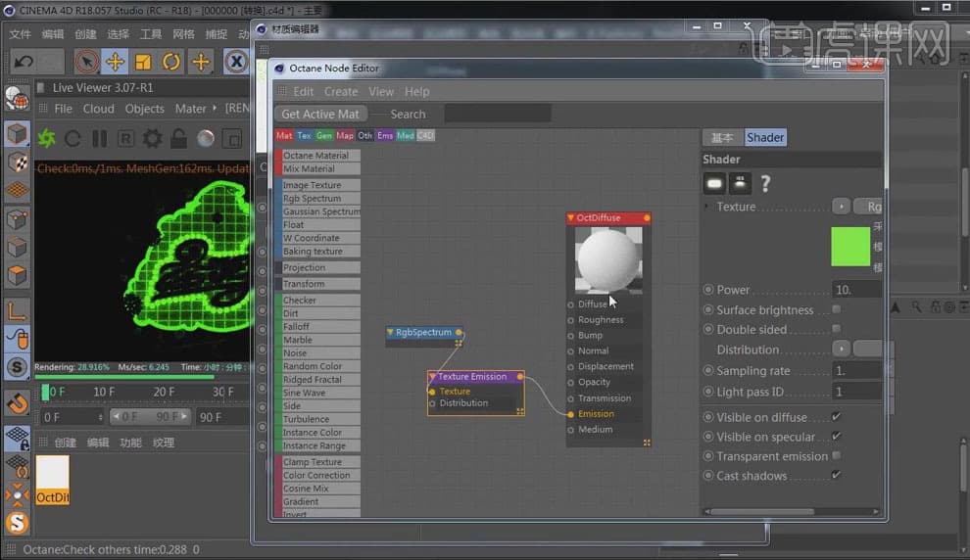The width and height of the screenshot is (970, 560).
Task: Select the live selection cursor tool
Action: 86,62
